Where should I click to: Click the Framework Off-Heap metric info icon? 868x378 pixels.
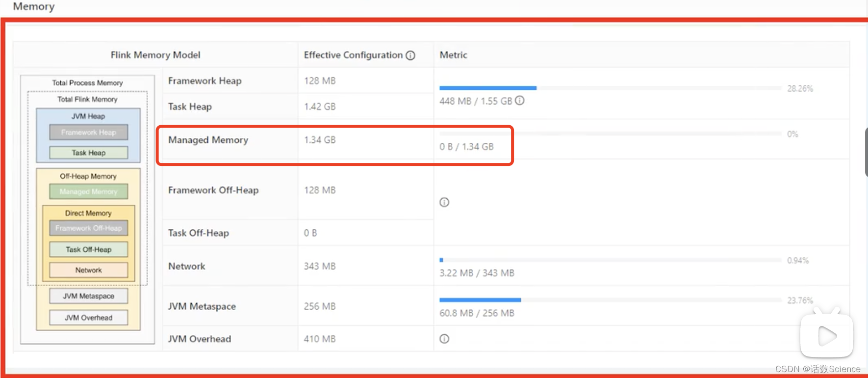[x=444, y=202]
